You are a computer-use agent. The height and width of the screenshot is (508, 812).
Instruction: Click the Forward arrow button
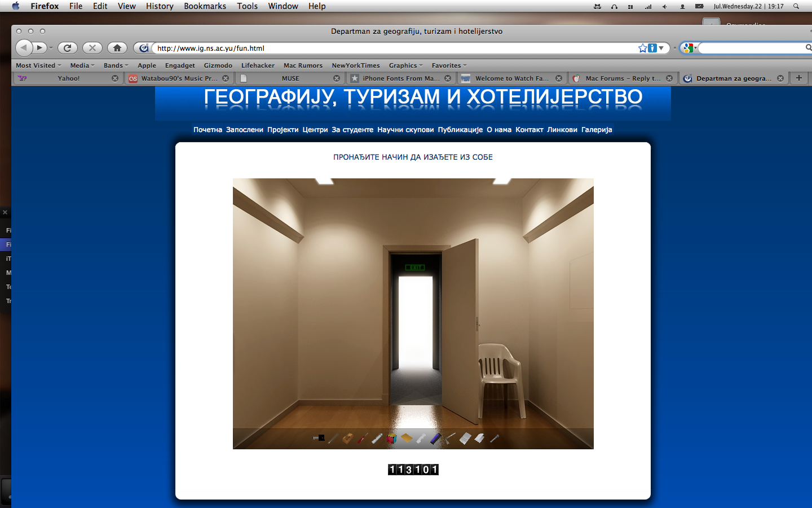coord(39,48)
